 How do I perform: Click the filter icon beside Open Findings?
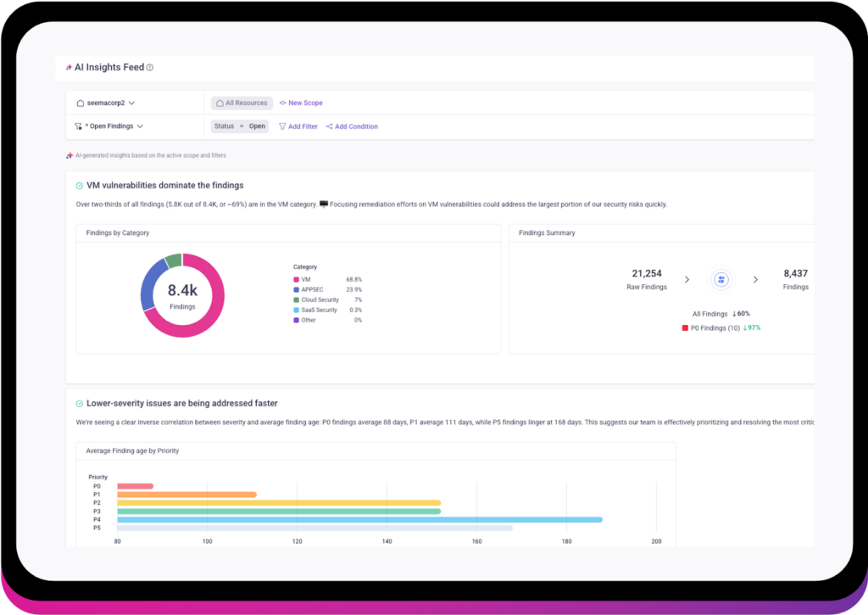tap(79, 126)
